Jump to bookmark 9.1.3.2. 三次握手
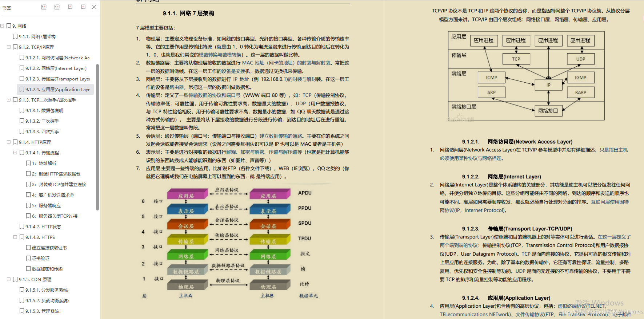 (42, 121)
